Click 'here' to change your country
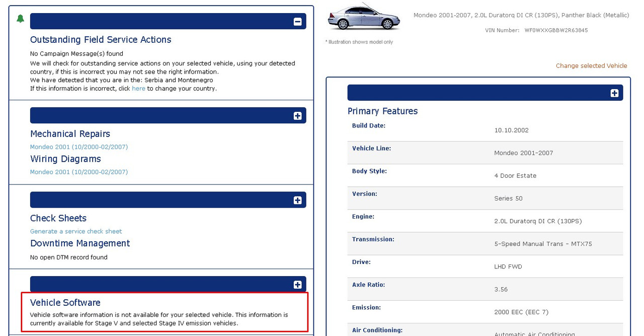 138,88
